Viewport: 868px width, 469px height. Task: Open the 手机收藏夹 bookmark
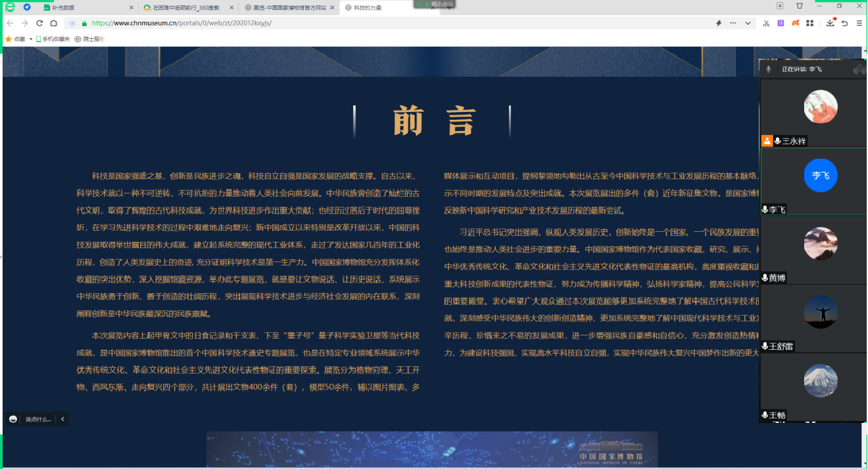pyautogui.click(x=53, y=39)
